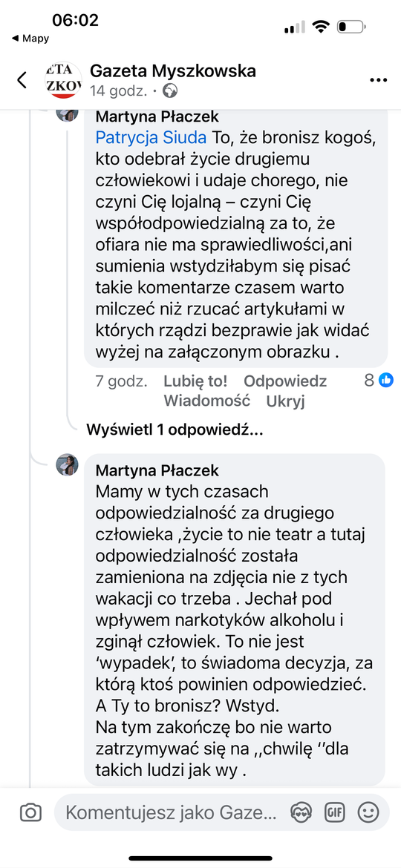Open the avatar sticker picker icon
The height and width of the screenshot is (868, 401).
[301, 812]
